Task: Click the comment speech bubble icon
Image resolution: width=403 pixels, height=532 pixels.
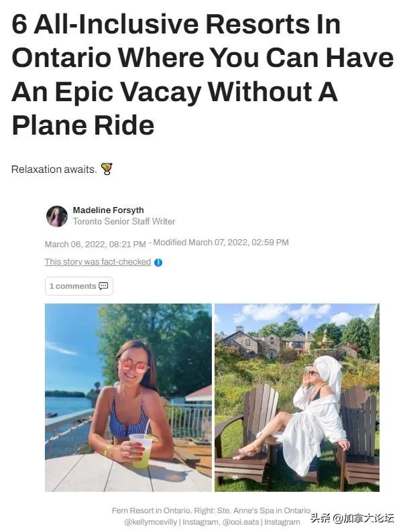Action: pyautogui.click(x=103, y=286)
